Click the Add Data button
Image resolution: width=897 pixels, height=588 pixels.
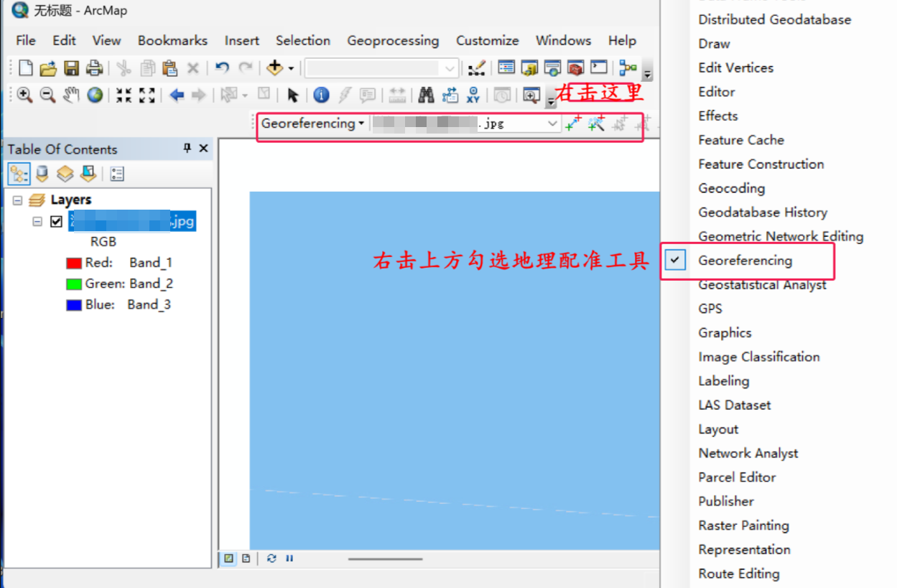[274, 68]
